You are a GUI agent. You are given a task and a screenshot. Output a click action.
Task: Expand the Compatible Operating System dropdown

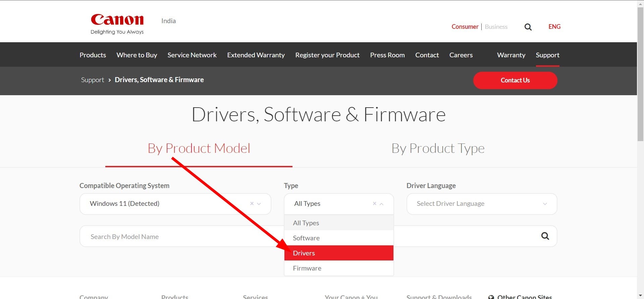click(259, 204)
